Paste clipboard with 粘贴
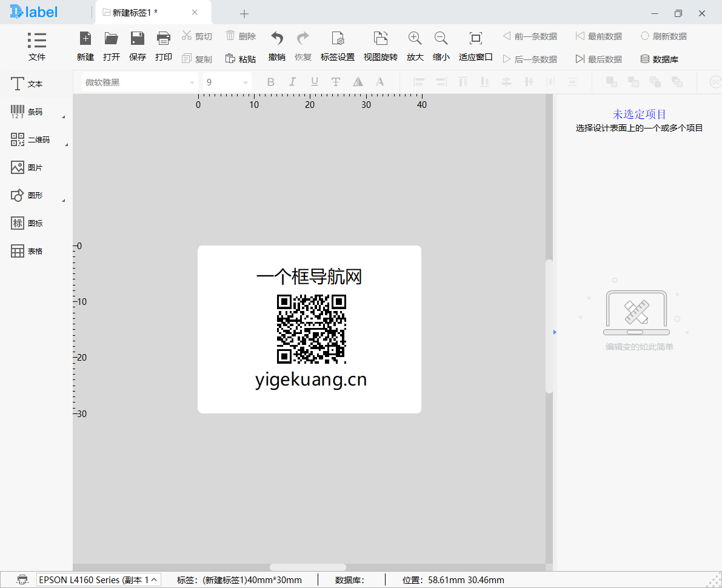Image resolution: width=722 pixels, height=588 pixels. [x=241, y=59]
